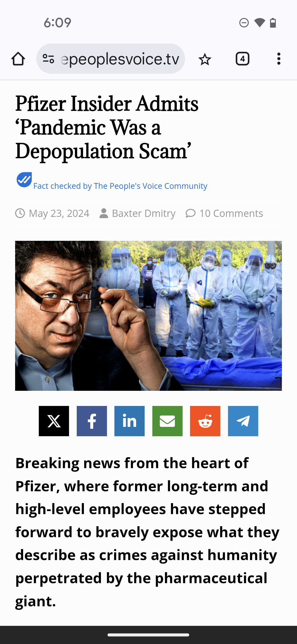297x644 pixels.
Task: Tap the article's featured image
Action: pos(148,316)
